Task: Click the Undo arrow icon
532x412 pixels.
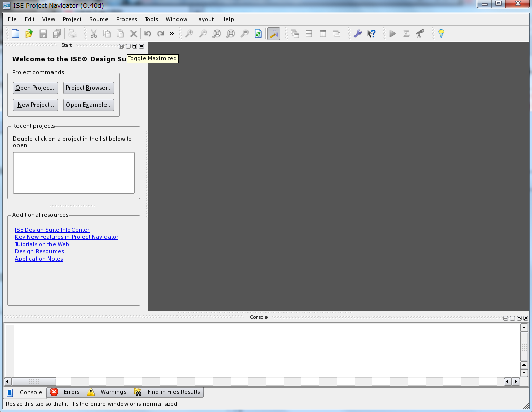Action: pos(148,33)
